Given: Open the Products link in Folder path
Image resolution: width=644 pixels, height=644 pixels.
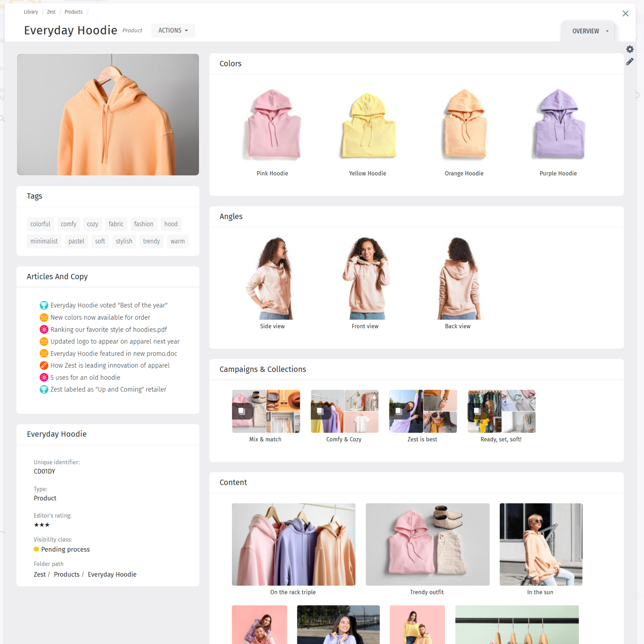Looking at the screenshot, I should (67, 574).
